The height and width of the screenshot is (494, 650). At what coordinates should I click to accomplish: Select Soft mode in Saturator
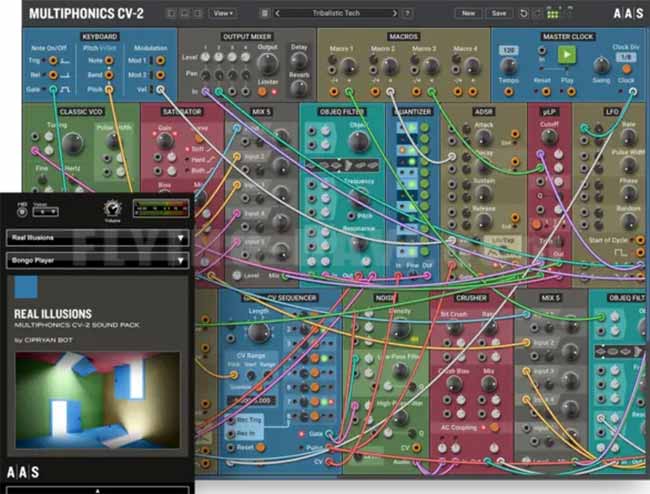(x=199, y=149)
